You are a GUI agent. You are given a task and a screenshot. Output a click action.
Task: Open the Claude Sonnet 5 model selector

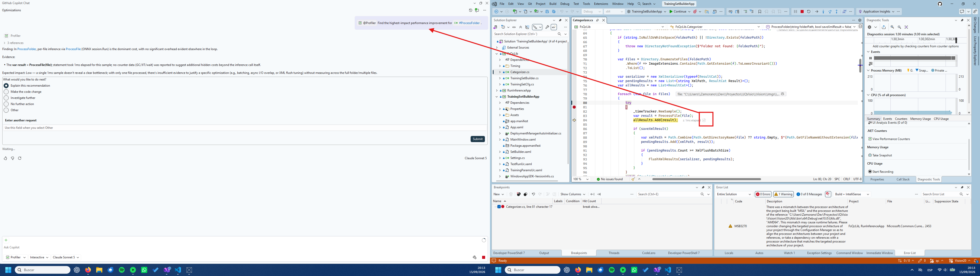65,257
